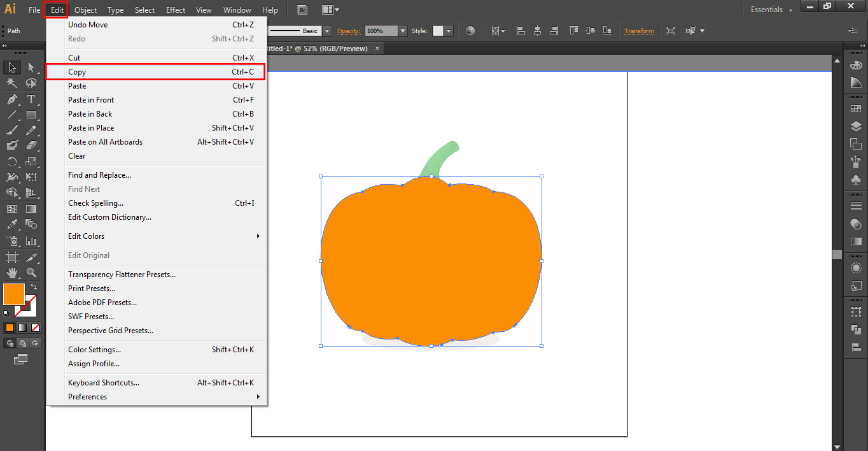The width and height of the screenshot is (868, 451).
Task: Open the Opacity percentage dropdown
Action: (402, 31)
